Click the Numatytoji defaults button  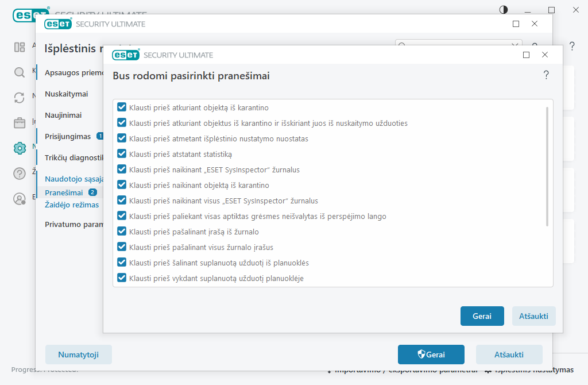coord(78,355)
